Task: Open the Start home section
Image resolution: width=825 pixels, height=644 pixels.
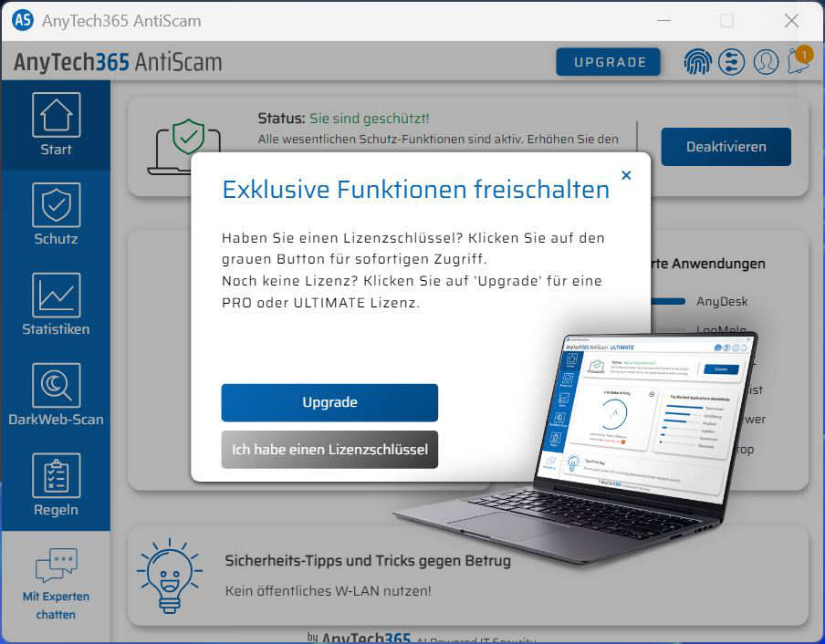Action: [56, 125]
